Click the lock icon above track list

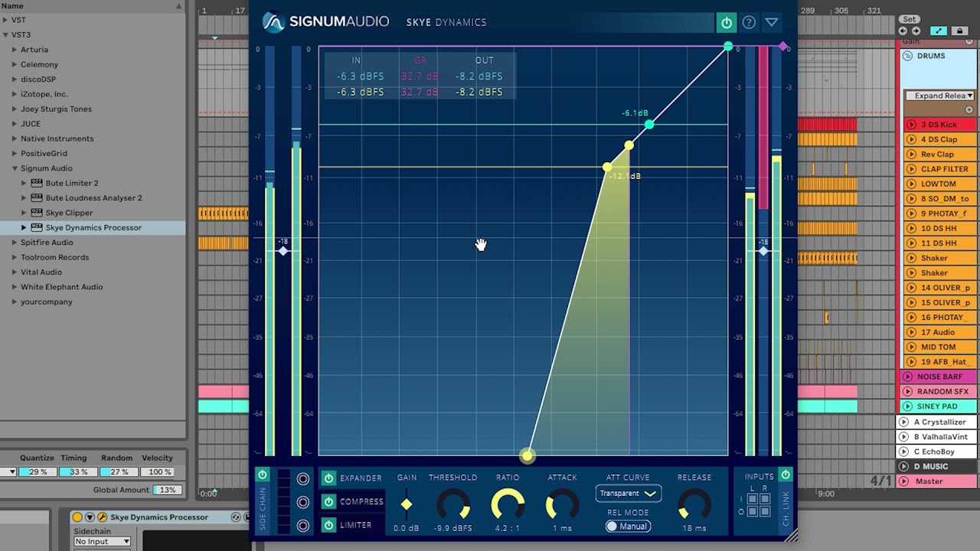[959, 31]
